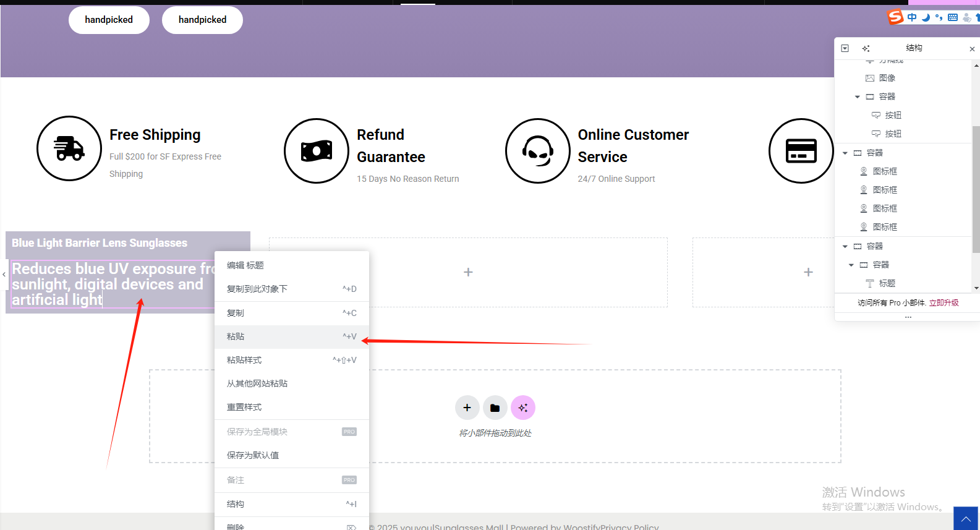Choose 保存为默认值 from the context menu
This screenshot has height=530, width=980.
click(x=292, y=455)
